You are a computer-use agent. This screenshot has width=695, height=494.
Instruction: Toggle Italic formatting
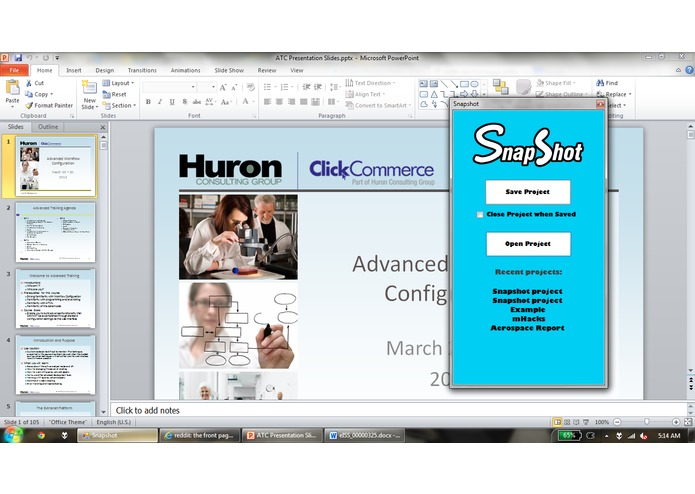(160, 102)
